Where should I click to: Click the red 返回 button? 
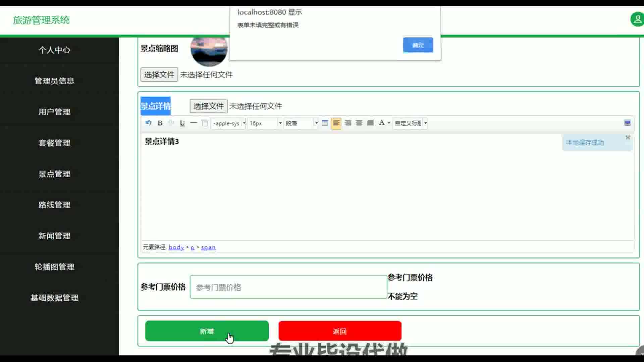coord(340,331)
